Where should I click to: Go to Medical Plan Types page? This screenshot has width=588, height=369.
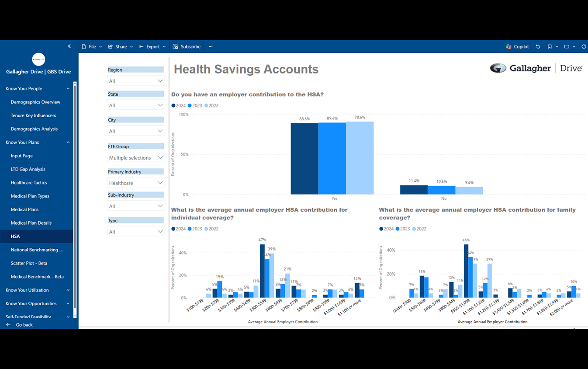30,196
